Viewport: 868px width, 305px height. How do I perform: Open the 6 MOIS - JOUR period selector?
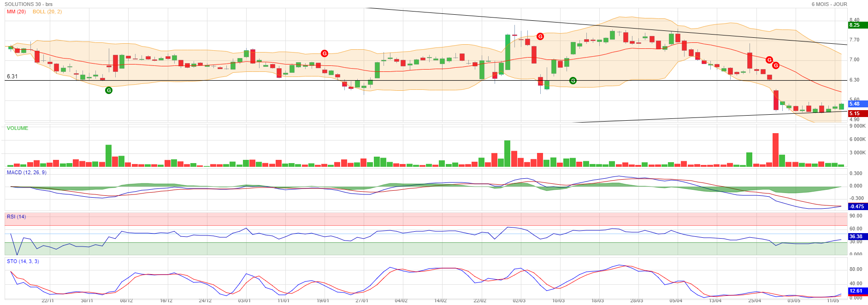click(829, 4)
